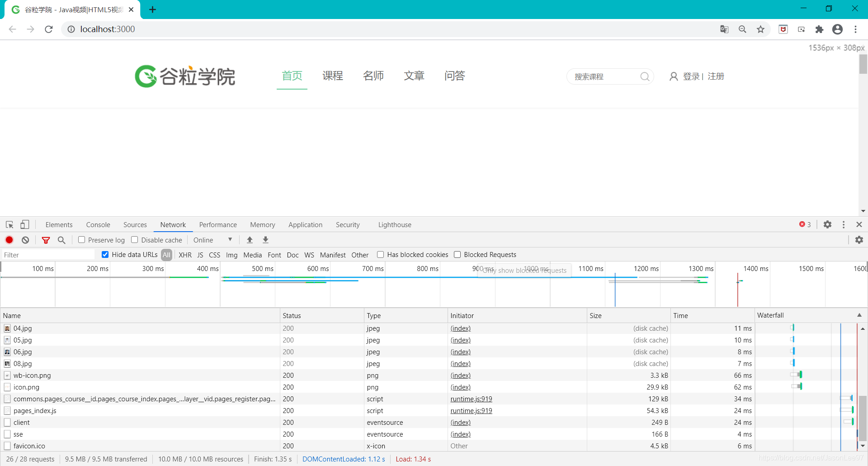Screen dimensions: 868x466
Task: Click the 注册 link
Action: pos(716,76)
